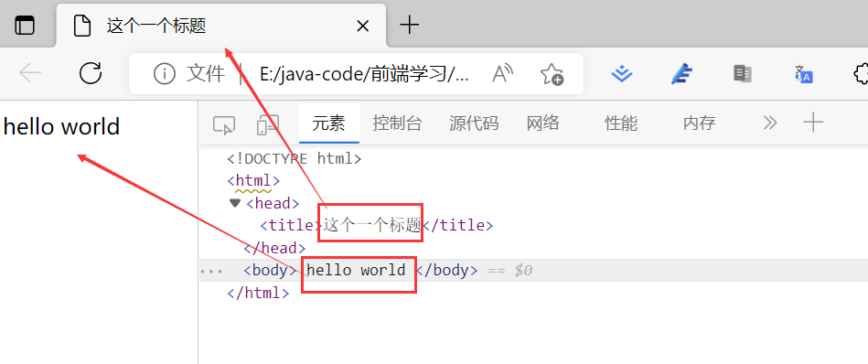Image resolution: width=868 pixels, height=364 pixels.
Task: Switch to the 源代码 tab
Action: tap(474, 123)
